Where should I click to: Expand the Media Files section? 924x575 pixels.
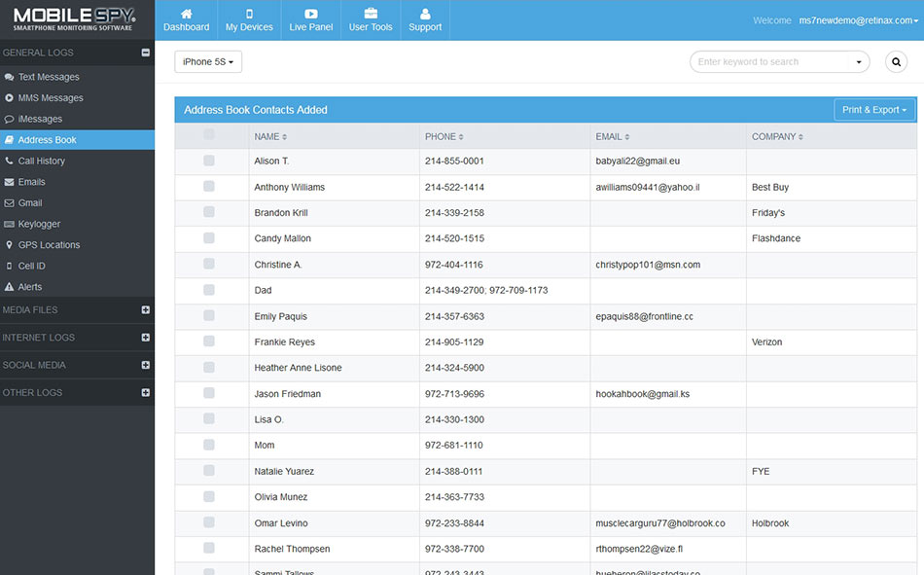tap(145, 310)
